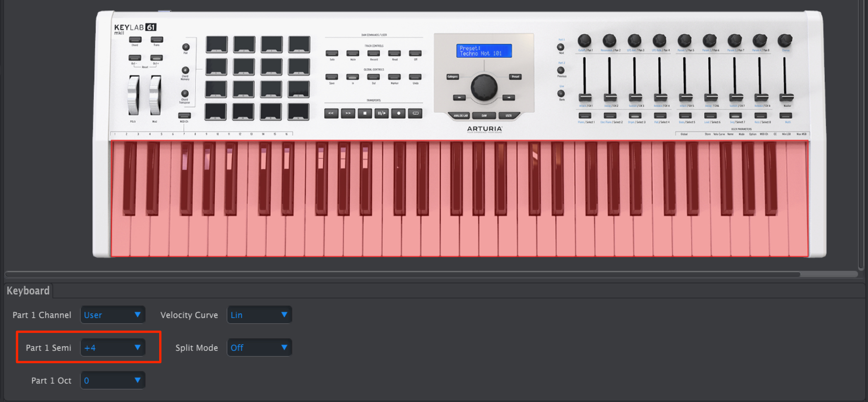Open the Velocity Curve dropdown
This screenshot has height=402, width=868.
point(260,315)
